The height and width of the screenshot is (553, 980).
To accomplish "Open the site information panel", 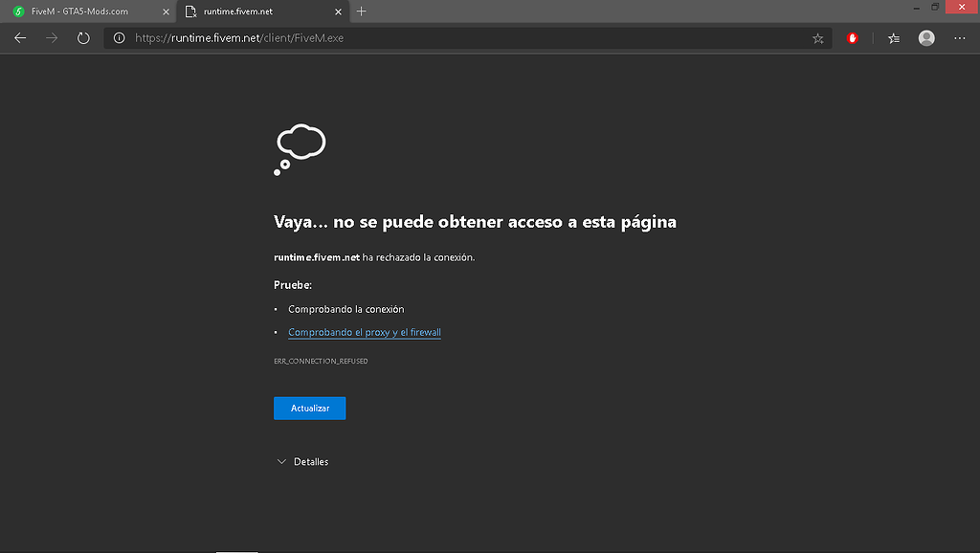I will tap(118, 38).
